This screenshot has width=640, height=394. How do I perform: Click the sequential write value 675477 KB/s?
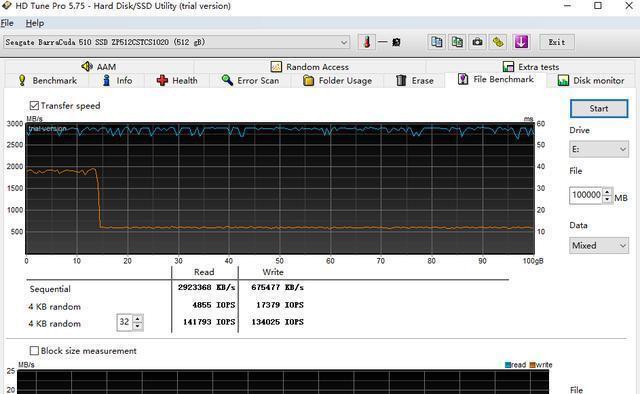pos(277,287)
